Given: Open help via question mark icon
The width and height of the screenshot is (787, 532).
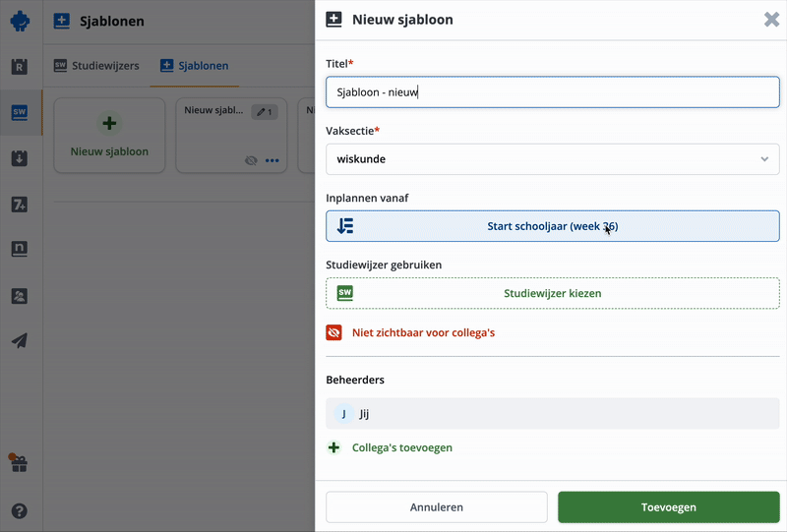Looking at the screenshot, I should click(20, 511).
